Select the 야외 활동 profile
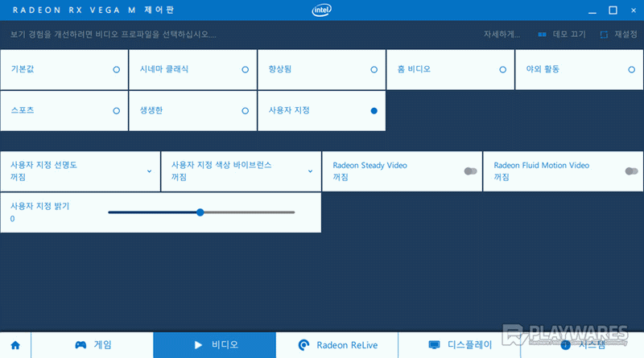 579,69
